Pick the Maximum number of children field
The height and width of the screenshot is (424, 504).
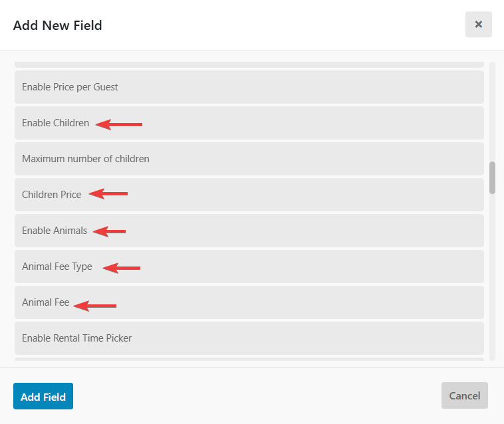pos(249,159)
